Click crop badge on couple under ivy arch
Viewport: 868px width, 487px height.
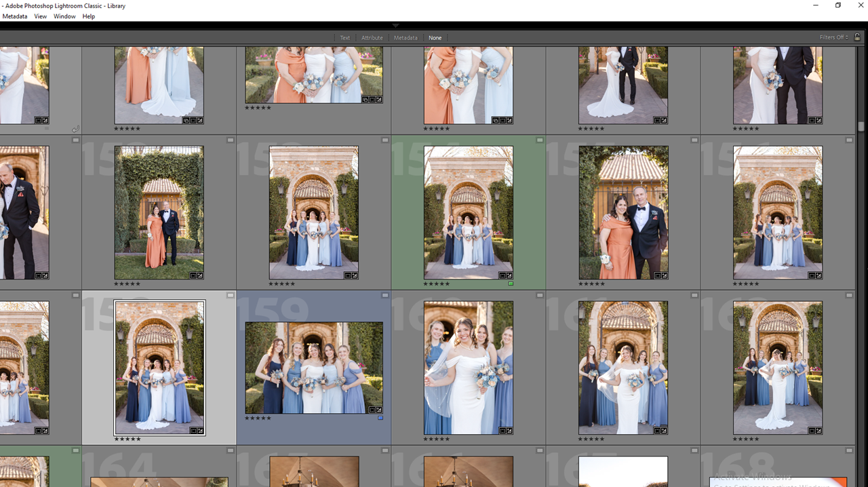(x=193, y=275)
